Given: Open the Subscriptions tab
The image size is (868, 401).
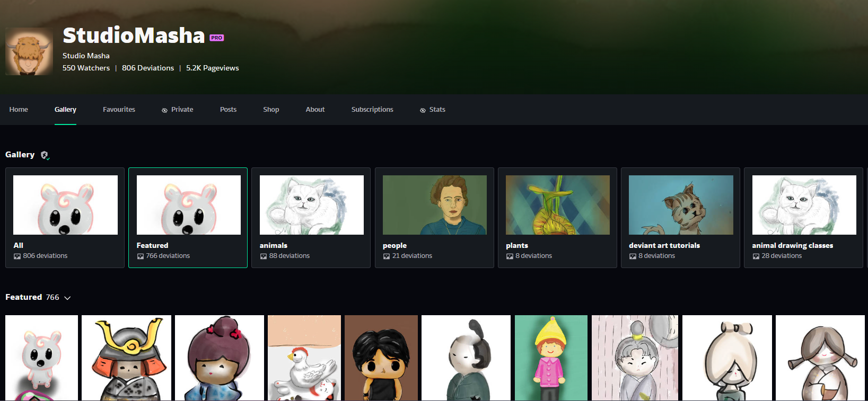Looking at the screenshot, I should click(372, 110).
